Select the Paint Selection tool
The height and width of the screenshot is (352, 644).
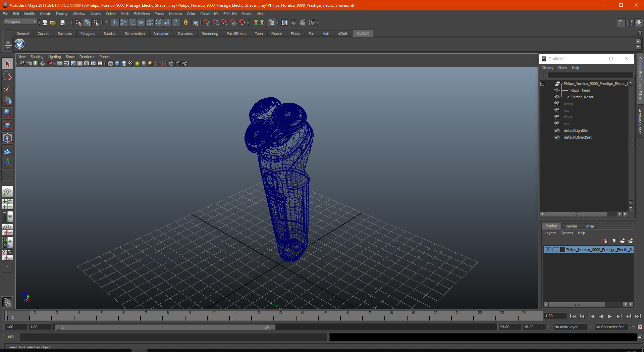(7, 89)
